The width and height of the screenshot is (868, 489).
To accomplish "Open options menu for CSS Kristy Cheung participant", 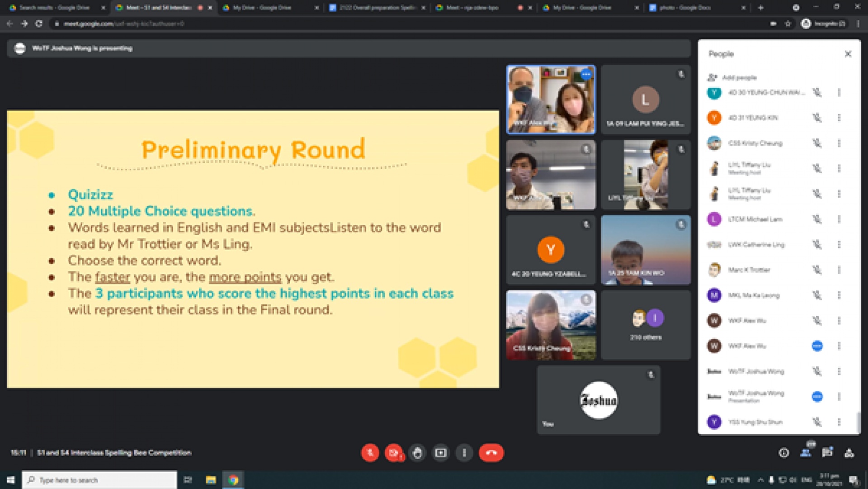I will [x=839, y=143].
